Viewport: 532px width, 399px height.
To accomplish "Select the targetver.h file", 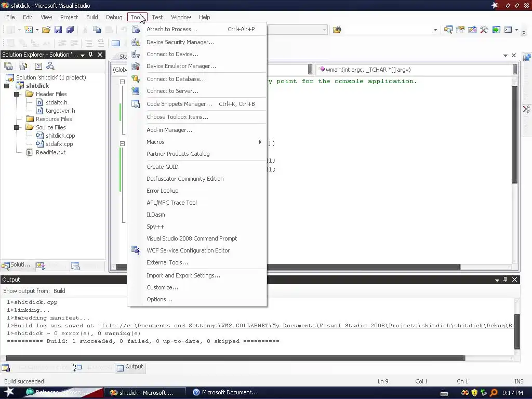I will click(60, 111).
